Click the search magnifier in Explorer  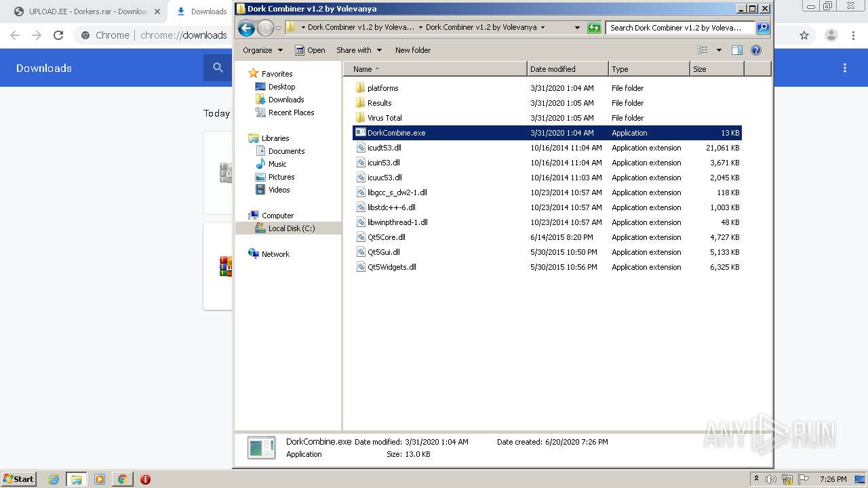(x=763, y=28)
